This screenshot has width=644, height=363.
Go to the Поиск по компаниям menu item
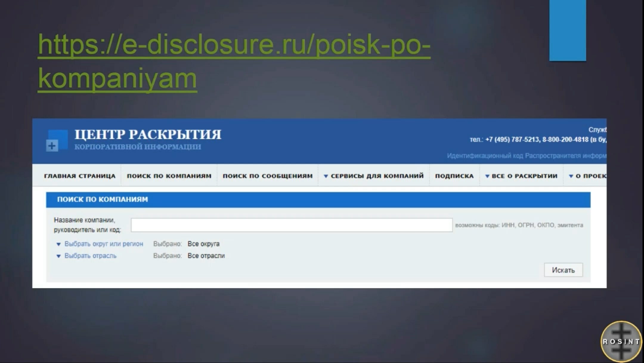(169, 176)
